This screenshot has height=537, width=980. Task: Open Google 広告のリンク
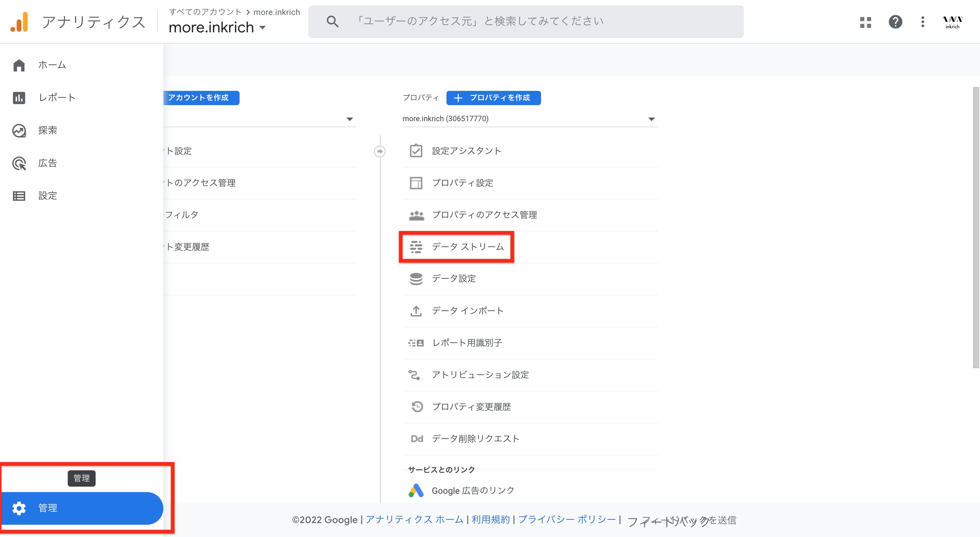(x=531, y=491)
